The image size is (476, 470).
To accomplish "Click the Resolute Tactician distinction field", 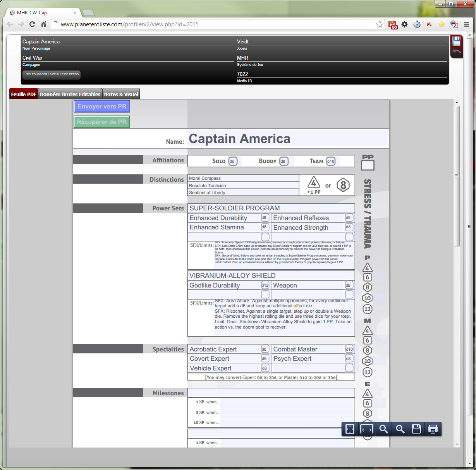I will point(243,186).
